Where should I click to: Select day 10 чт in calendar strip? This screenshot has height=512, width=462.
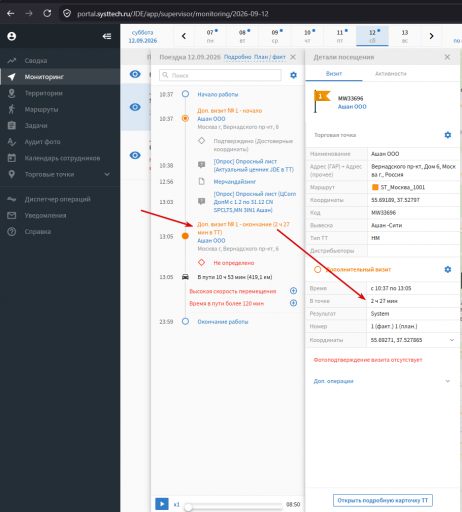click(x=307, y=36)
